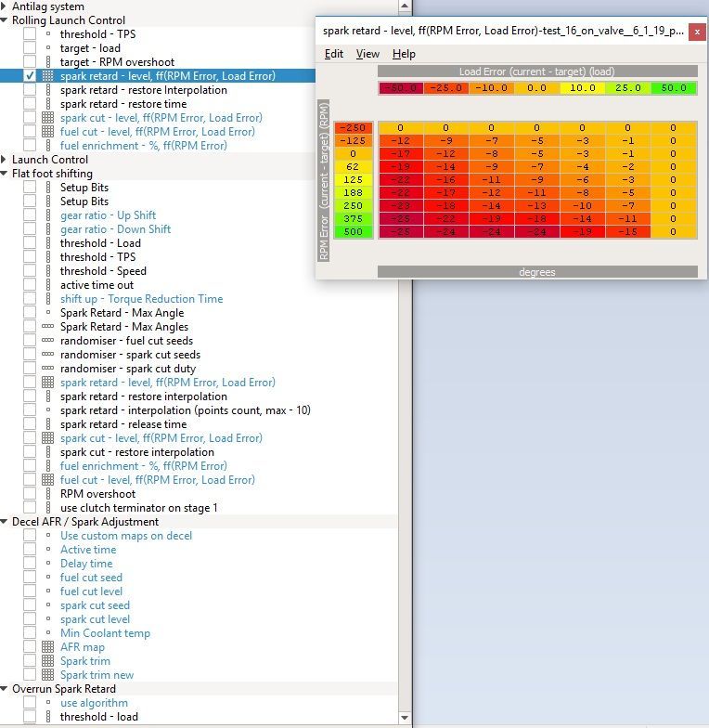
Task: Click icon next to threshold - Speed
Action: pyautogui.click(x=48, y=271)
